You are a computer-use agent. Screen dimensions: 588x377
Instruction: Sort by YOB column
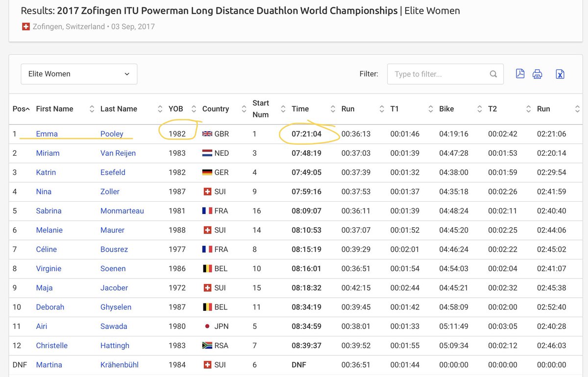click(182, 109)
